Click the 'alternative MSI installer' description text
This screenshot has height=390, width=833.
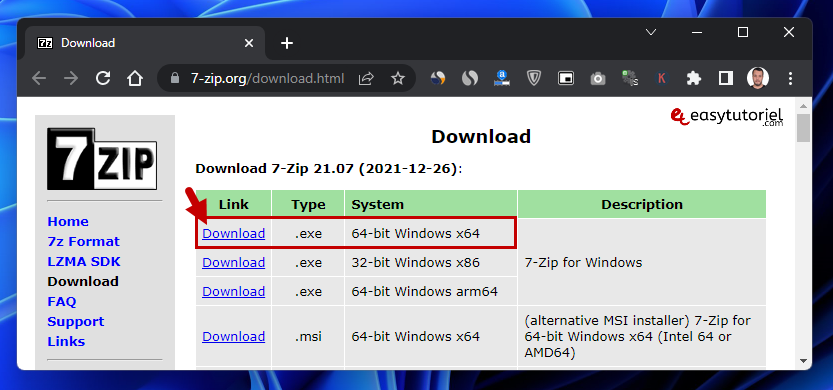coord(638,337)
